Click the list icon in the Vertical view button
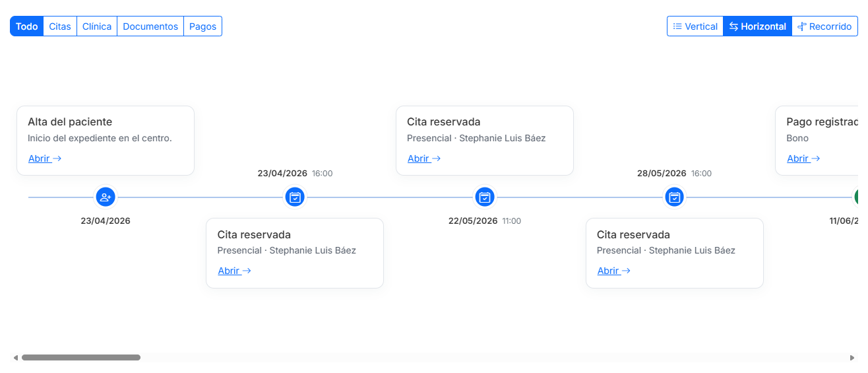Screen dimensions: 868x373 point(677,26)
